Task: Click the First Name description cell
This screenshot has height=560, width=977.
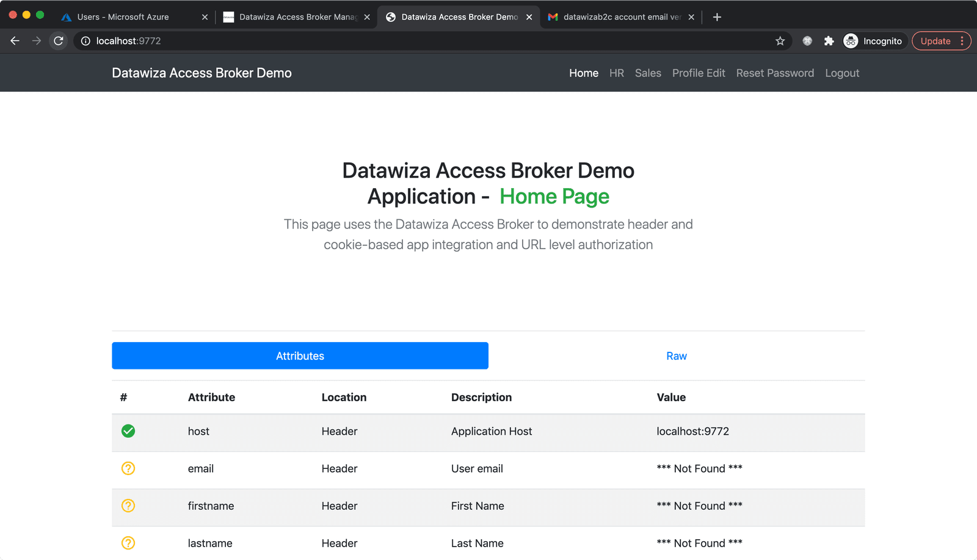Action: (x=478, y=506)
